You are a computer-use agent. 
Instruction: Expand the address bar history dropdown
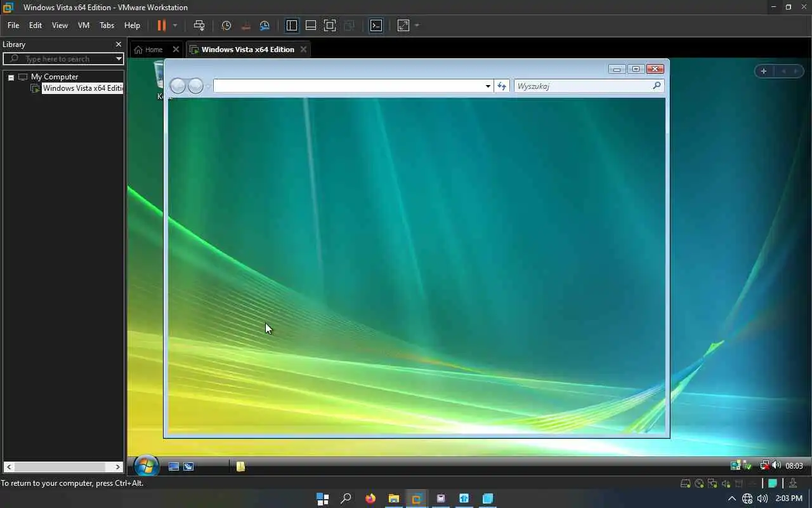[x=488, y=86]
